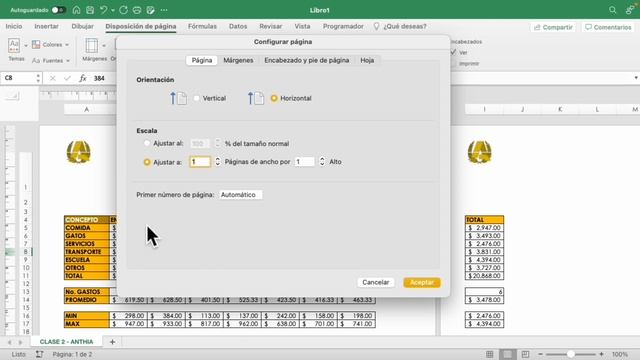Click the Aceptar button
640x360 pixels.
tap(422, 282)
